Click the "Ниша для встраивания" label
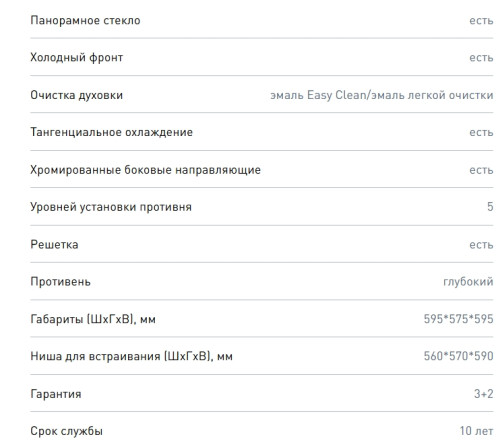500x445 pixels. (131, 356)
